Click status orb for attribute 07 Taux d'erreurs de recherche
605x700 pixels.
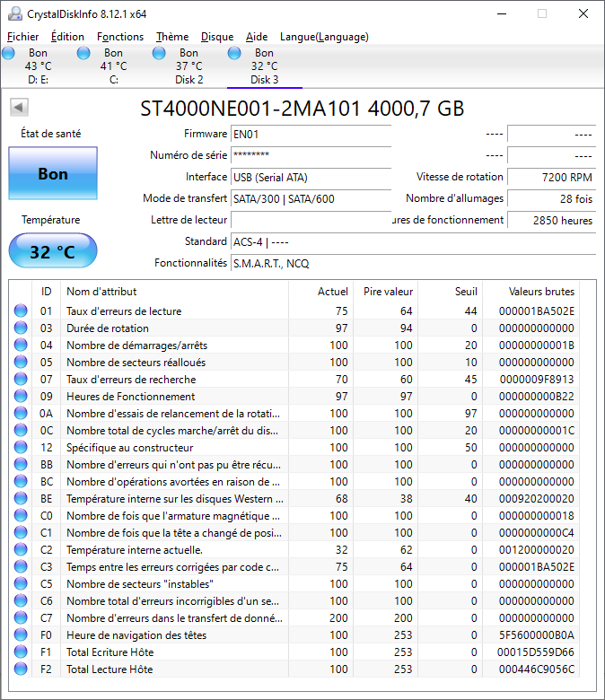(21, 379)
